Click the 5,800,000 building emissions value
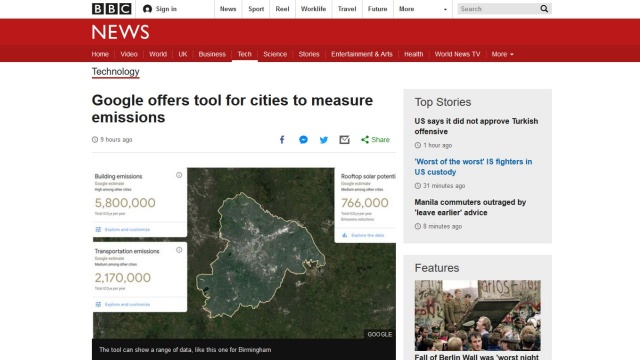 click(125, 203)
